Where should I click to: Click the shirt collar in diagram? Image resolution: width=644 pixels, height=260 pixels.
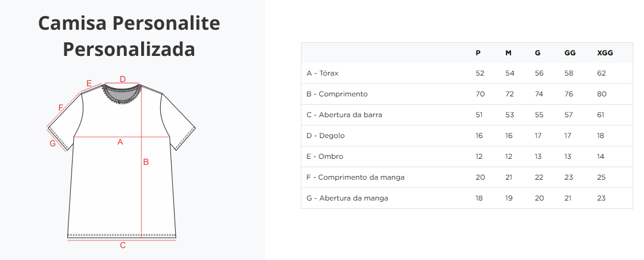(x=122, y=93)
